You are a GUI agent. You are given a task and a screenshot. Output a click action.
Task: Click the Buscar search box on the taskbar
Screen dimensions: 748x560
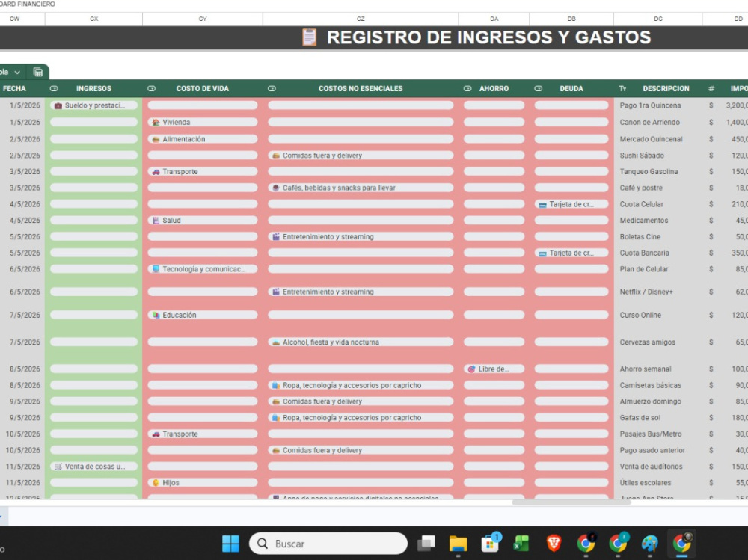click(328, 544)
